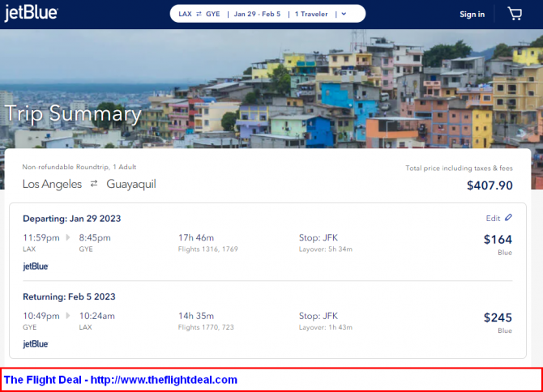Click 'Layover: 5h 34m' text

[326, 249]
